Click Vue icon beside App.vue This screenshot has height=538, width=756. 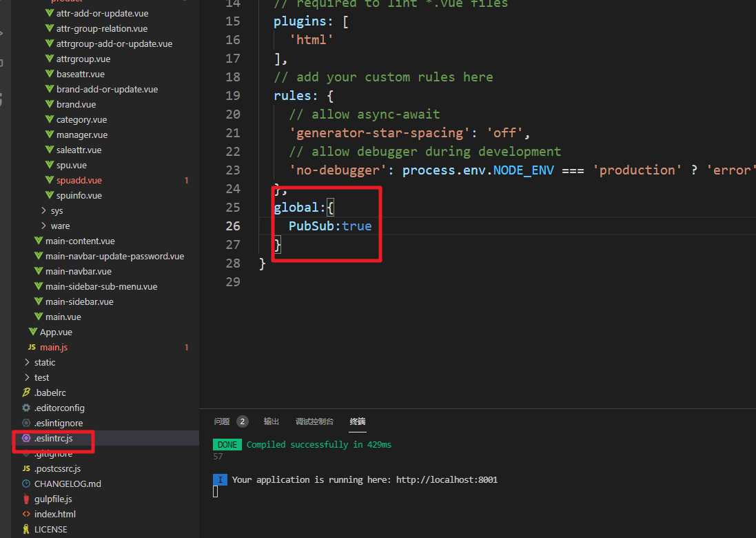[33, 332]
